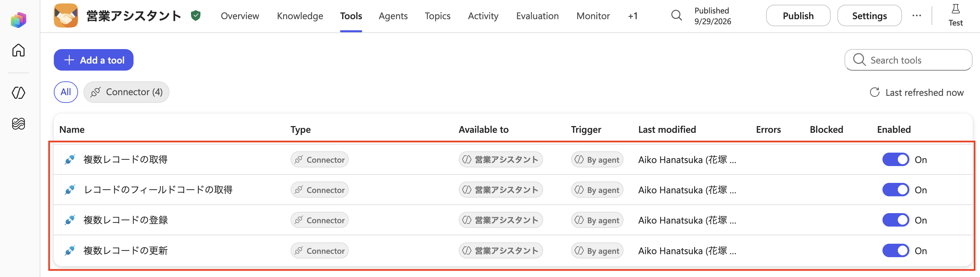Image resolution: width=980 pixels, height=277 pixels.
Task: Click the Copilot Studio logo
Action: point(18,19)
